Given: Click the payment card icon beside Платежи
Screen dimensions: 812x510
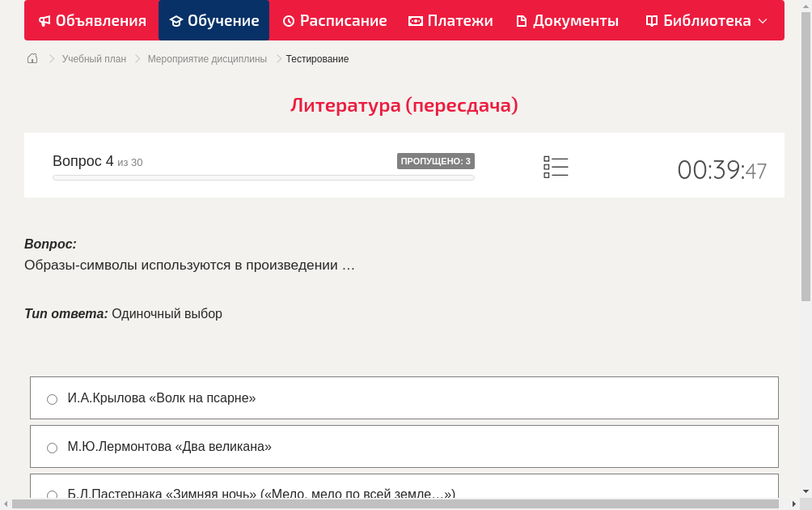Looking at the screenshot, I should (x=414, y=20).
